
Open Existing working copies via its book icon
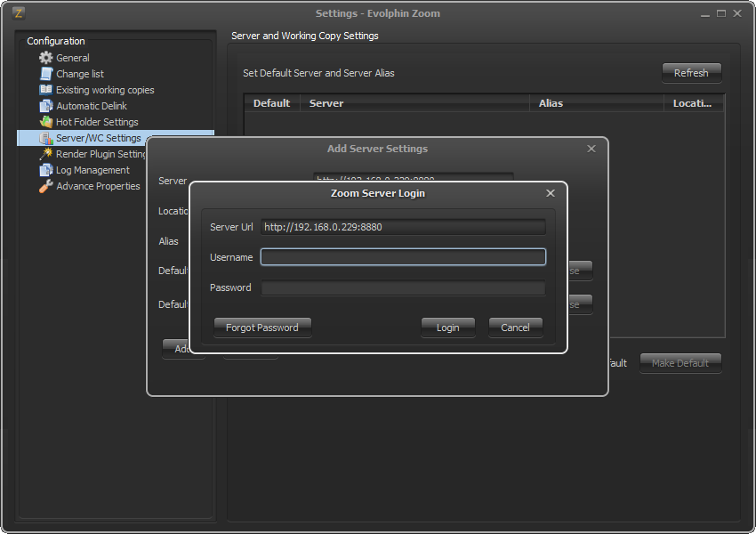[x=45, y=90]
